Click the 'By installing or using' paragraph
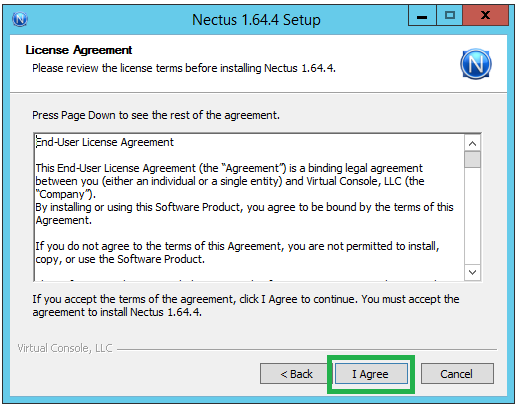Screen dimensions: 520x409 (244, 214)
